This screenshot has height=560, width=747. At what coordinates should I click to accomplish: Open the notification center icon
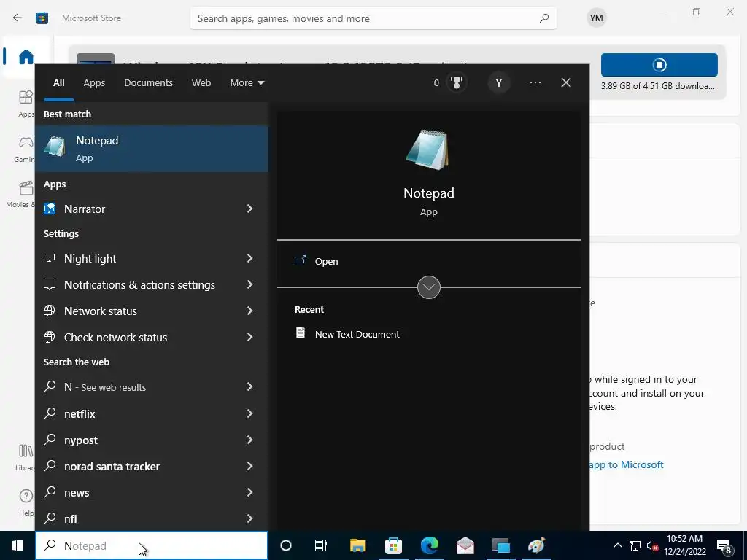[724, 545]
